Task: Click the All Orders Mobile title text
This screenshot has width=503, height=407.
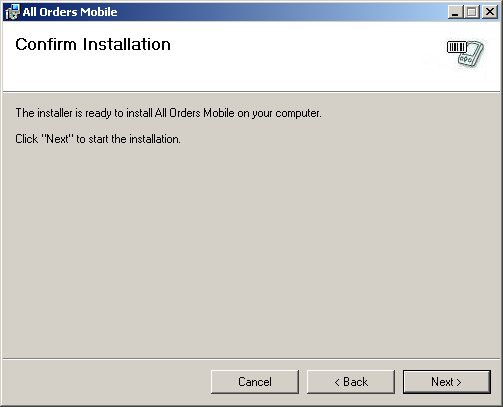Action: (x=70, y=12)
